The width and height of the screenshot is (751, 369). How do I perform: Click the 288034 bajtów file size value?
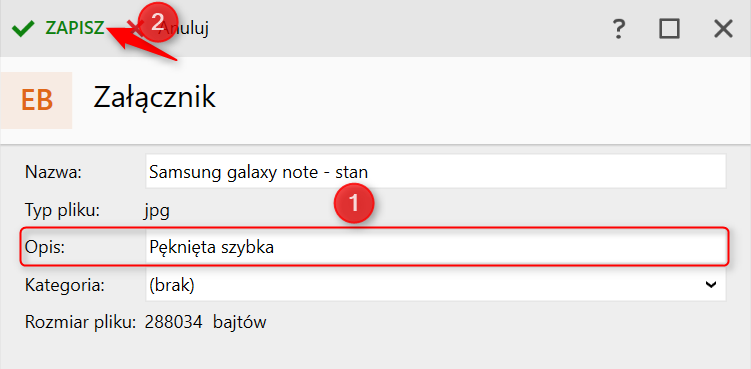coord(205,323)
